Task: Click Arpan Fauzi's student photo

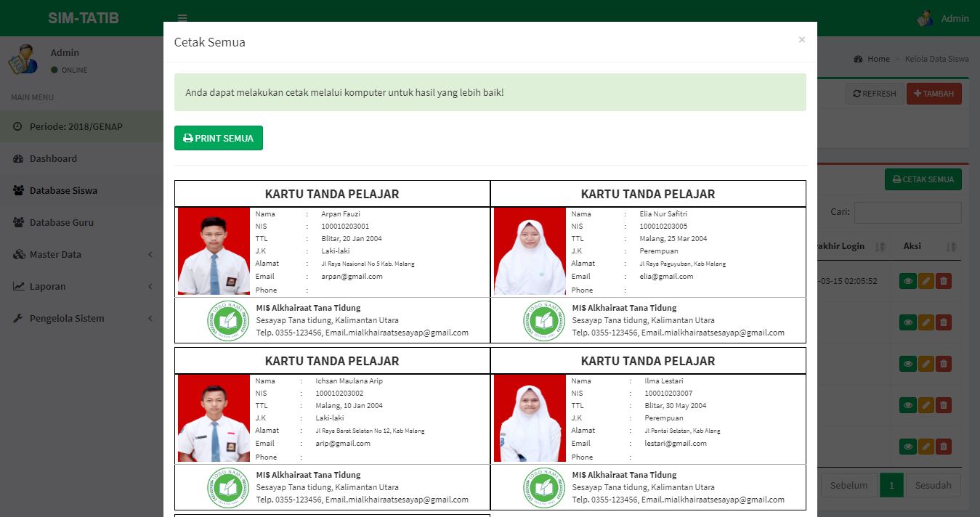Action: 214,251
